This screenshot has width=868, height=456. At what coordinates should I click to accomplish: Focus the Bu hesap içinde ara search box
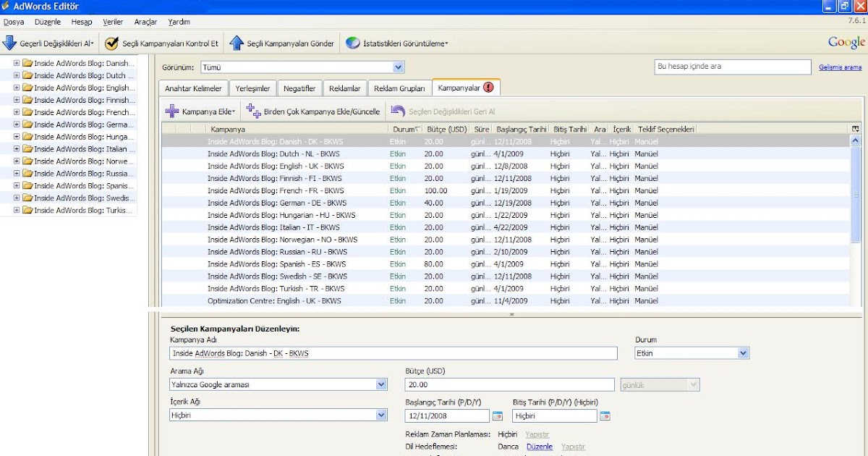click(732, 67)
